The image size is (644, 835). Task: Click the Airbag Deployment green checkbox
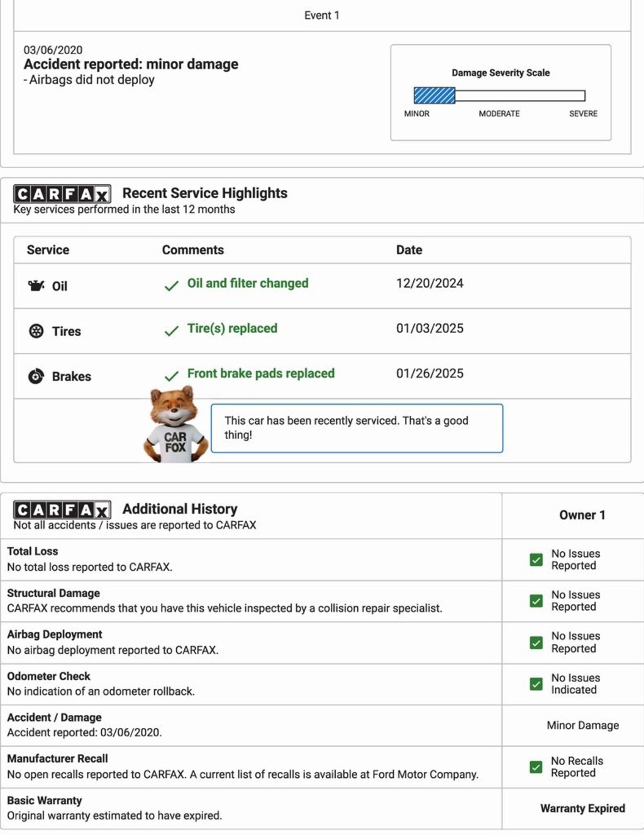[536, 642]
